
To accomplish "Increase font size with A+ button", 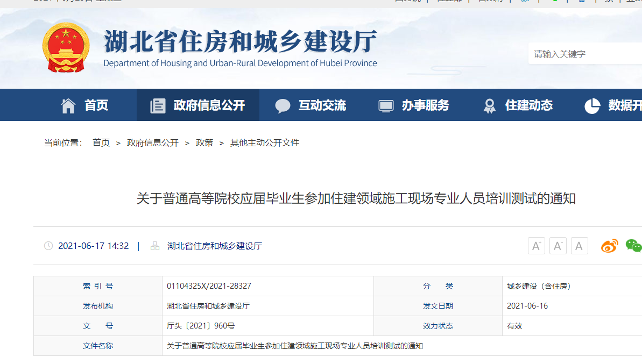I will coord(537,246).
